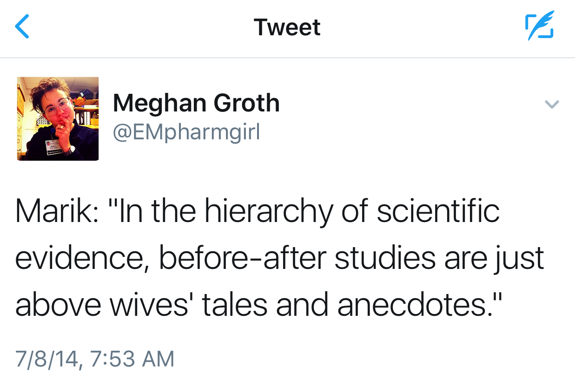Open the @EMpharmgirl handle profile
The height and width of the screenshot is (392, 575).
(x=186, y=132)
